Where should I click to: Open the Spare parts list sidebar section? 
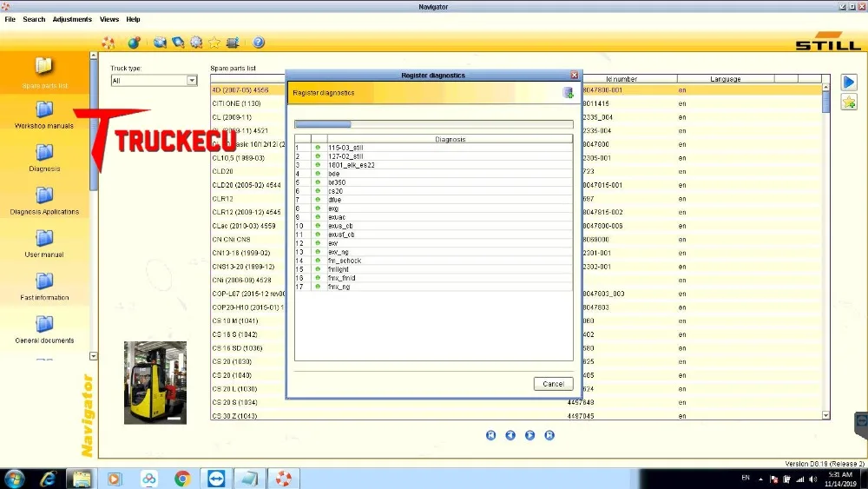(x=44, y=73)
